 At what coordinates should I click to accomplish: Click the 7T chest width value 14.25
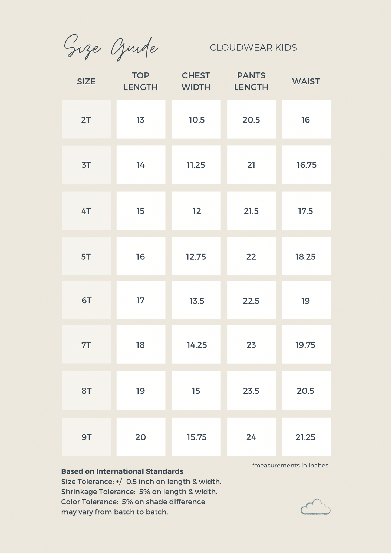197,345
